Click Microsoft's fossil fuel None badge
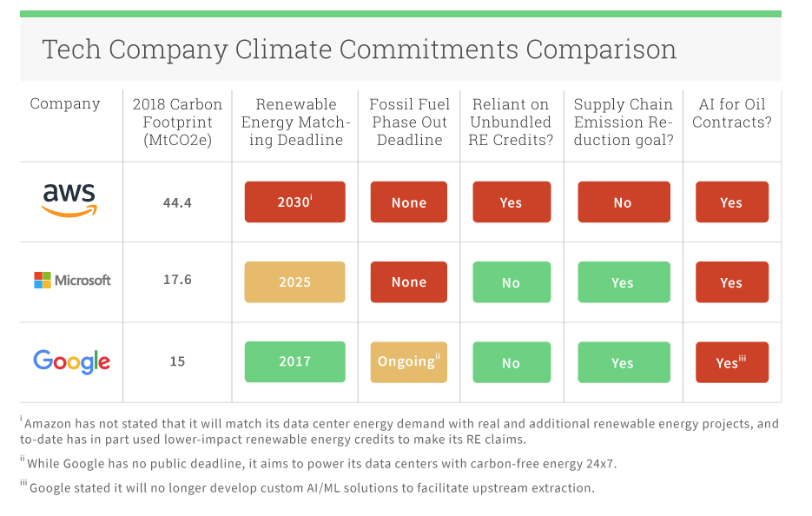This screenshot has width=812, height=516. (x=408, y=282)
